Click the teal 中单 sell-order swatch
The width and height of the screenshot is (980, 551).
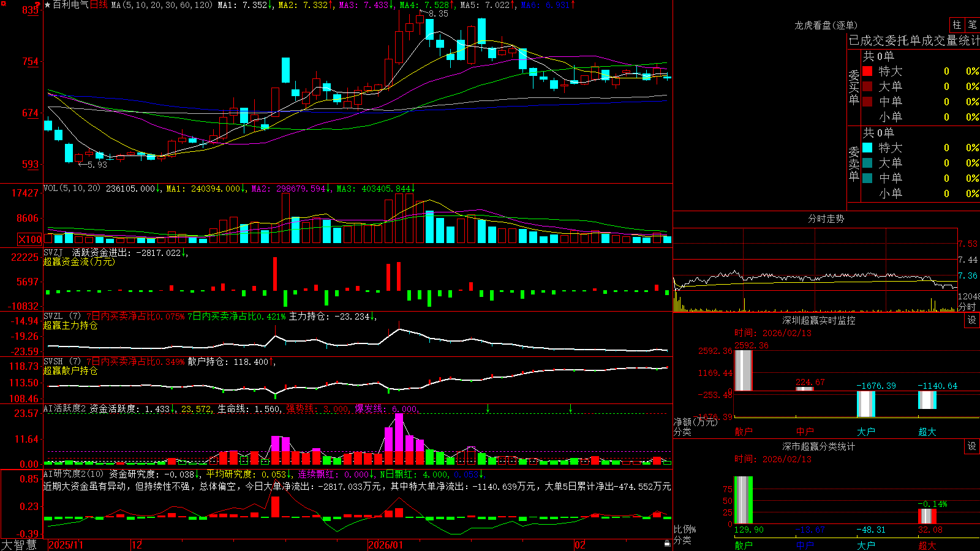[867, 178]
